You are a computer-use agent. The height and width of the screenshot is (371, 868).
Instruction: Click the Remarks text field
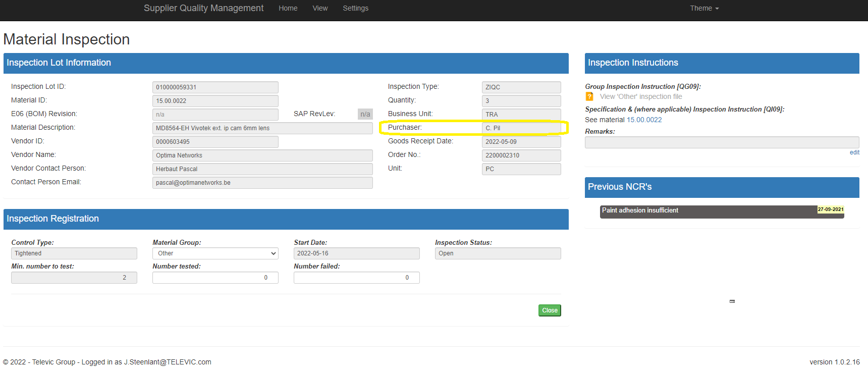pos(722,142)
